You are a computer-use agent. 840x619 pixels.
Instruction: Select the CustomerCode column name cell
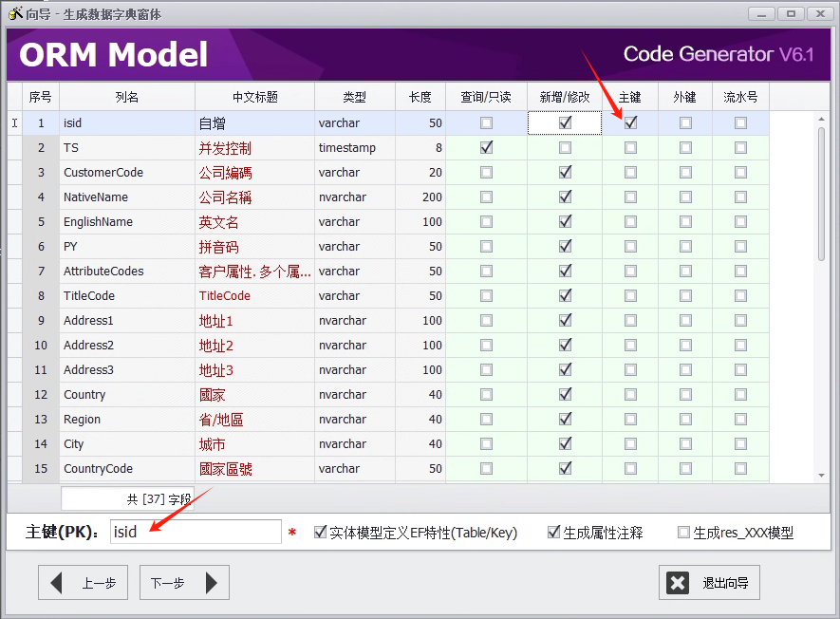point(127,172)
